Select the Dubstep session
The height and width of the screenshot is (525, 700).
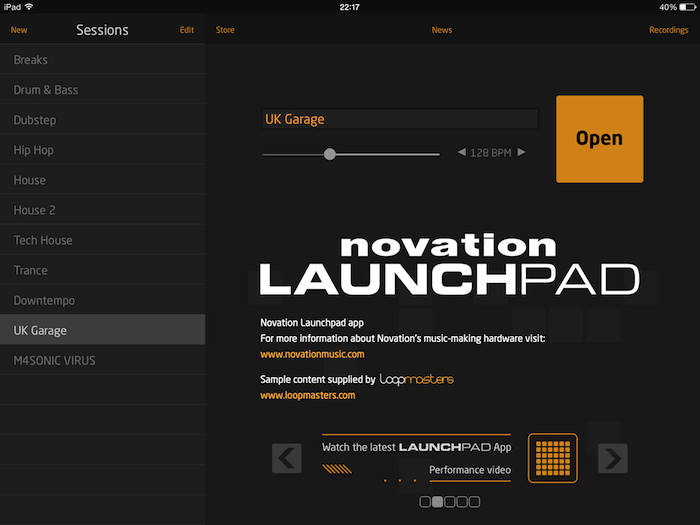pyautogui.click(x=103, y=120)
